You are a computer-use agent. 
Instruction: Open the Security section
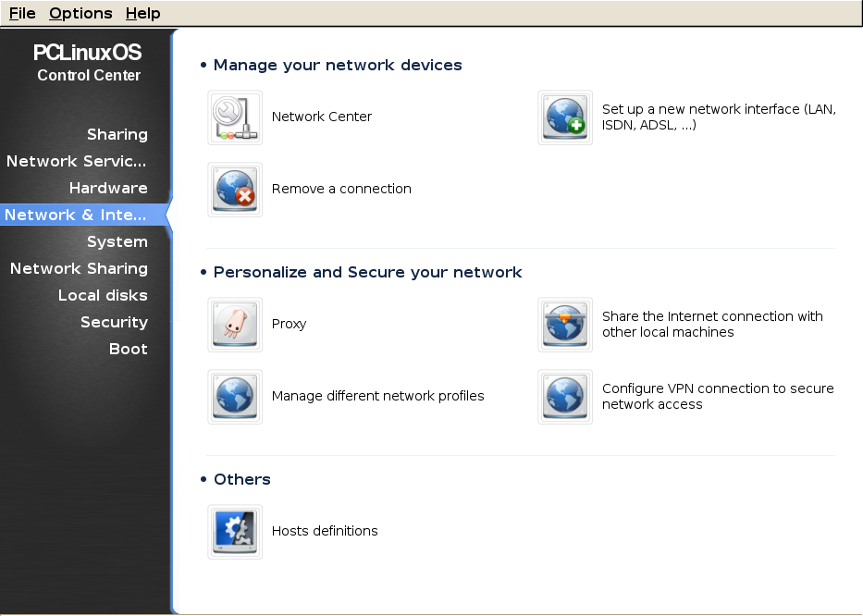tap(115, 322)
